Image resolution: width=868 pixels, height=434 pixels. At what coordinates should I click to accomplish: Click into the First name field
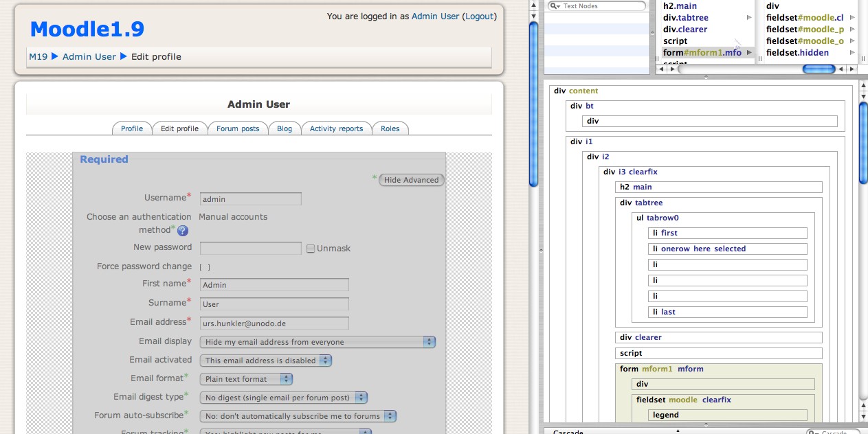[x=274, y=284]
